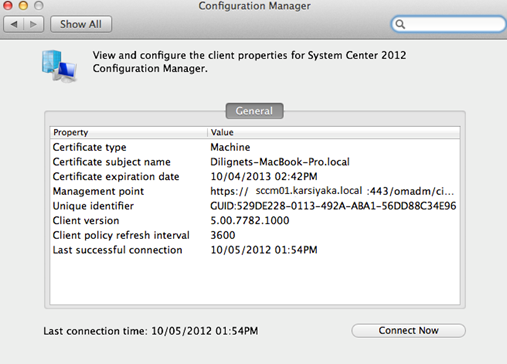Select the Unique identifier row
Image resolution: width=507 pixels, height=364 pixels.
(255, 206)
